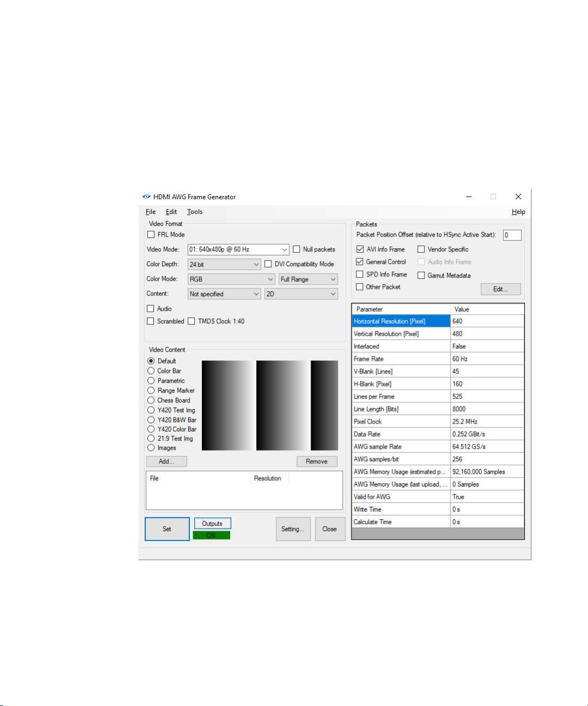
Task: Click the Packet Position Offset input field
Action: (x=512, y=235)
